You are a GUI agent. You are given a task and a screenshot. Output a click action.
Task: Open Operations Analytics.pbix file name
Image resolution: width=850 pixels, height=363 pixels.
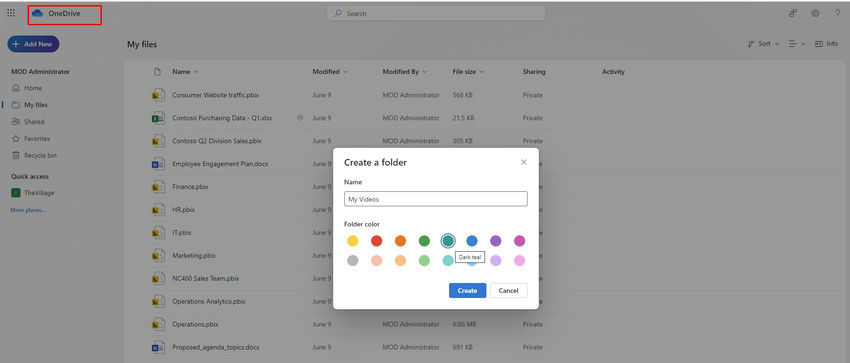tap(209, 301)
